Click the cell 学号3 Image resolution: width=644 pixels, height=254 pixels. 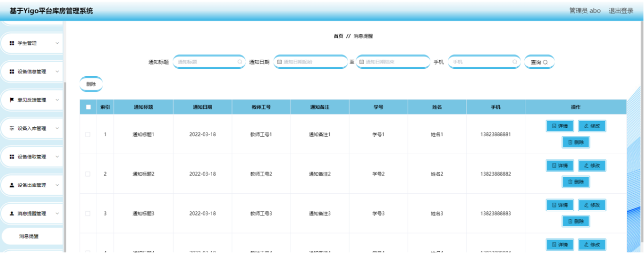[378, 213]
